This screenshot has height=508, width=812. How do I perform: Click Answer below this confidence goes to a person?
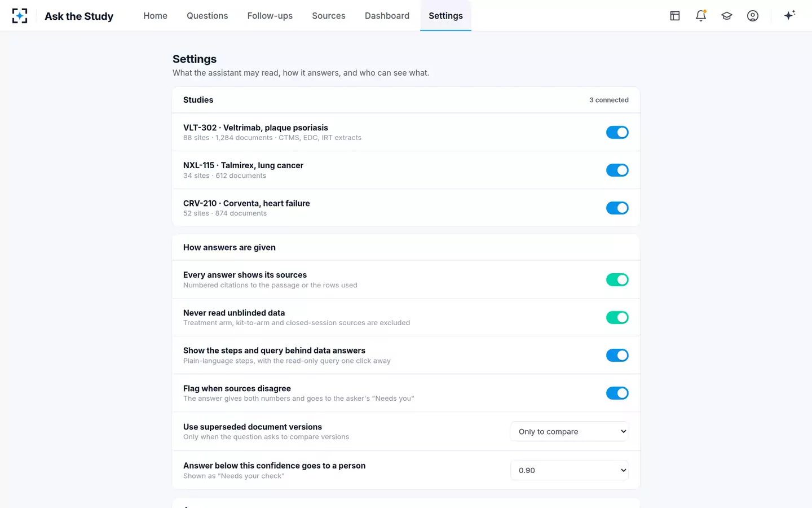tap(274, 466)
